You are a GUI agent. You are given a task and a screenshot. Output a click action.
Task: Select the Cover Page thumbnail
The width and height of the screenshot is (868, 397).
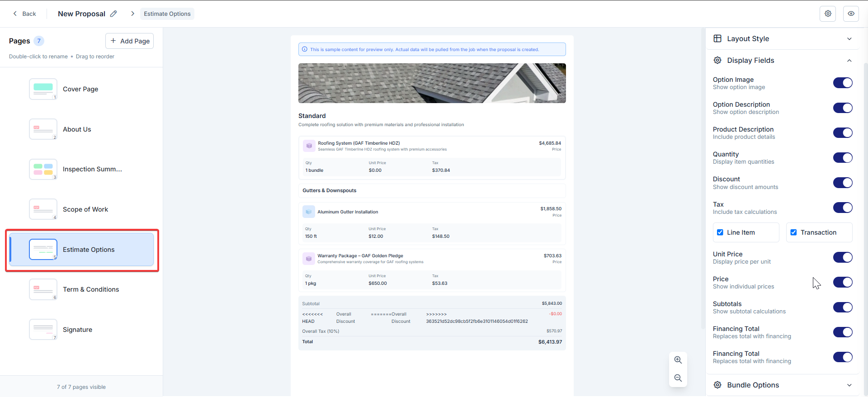click(43, 89)
